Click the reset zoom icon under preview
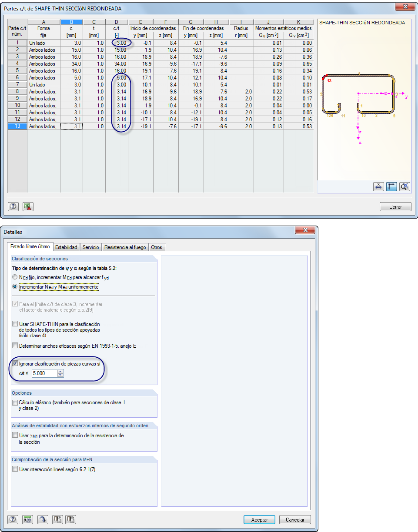418x532 pixels. point(405,186)
